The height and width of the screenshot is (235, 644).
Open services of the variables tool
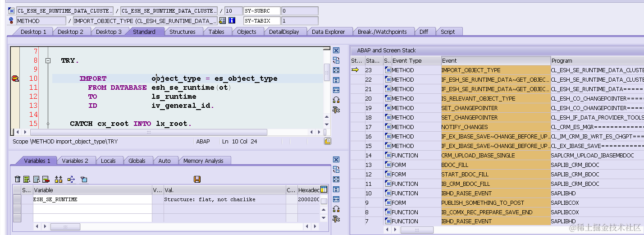pos(336,209)
